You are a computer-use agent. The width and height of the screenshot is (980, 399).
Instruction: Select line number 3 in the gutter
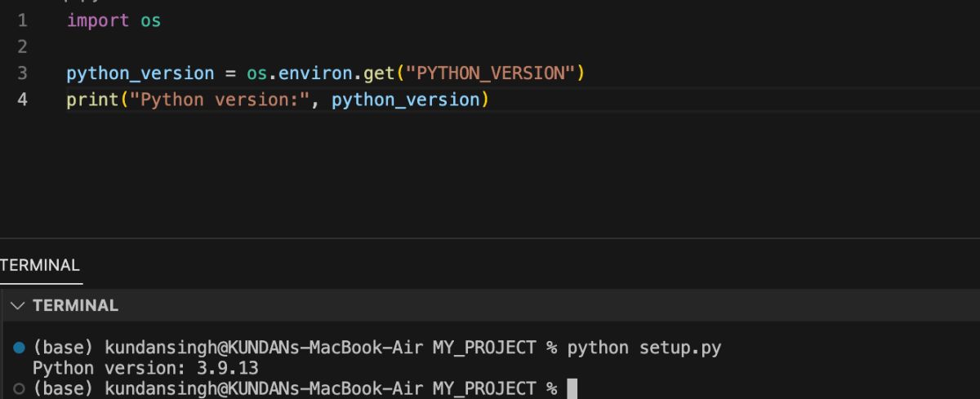click(22, 73)
